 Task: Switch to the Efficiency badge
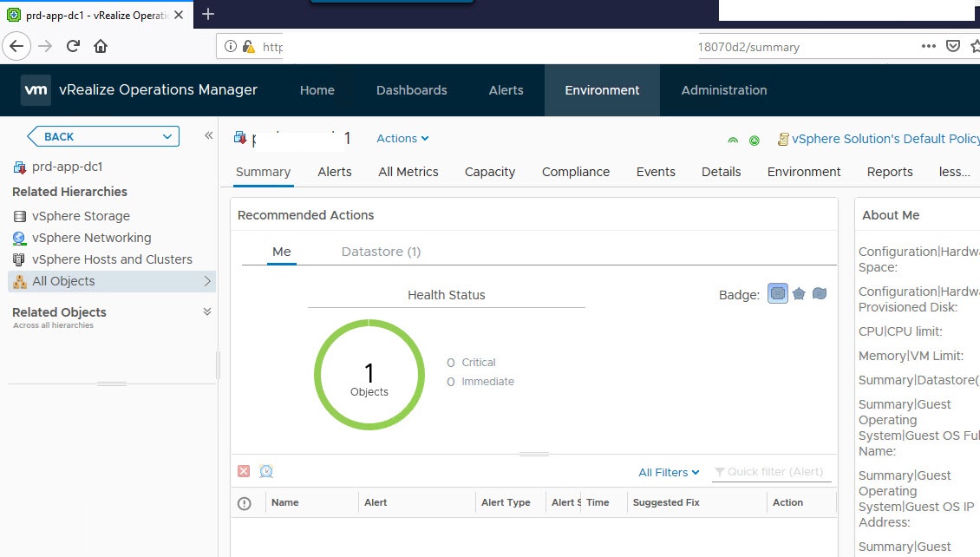click(x=819, y=294)
